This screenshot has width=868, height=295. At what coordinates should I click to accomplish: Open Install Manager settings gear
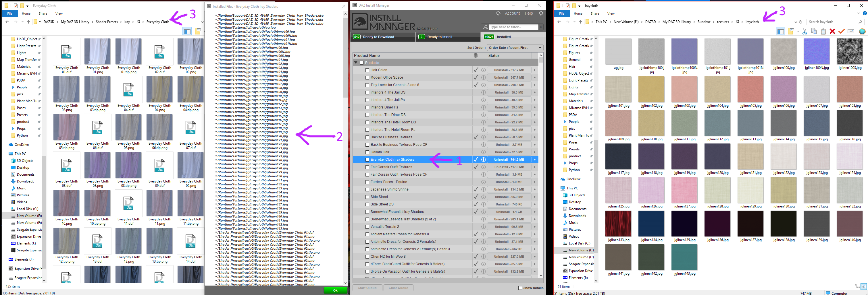(541, 13)
